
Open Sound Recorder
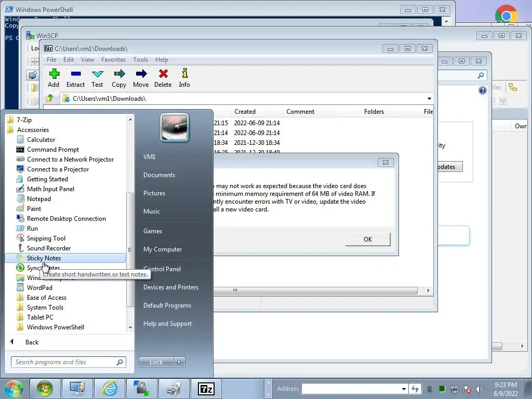tap(48, 248)
